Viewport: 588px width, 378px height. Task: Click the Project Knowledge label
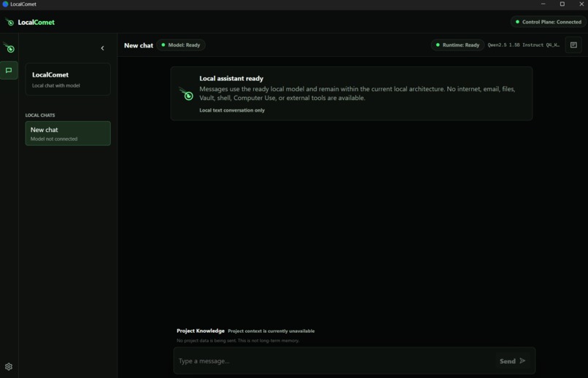coord(200,331)
